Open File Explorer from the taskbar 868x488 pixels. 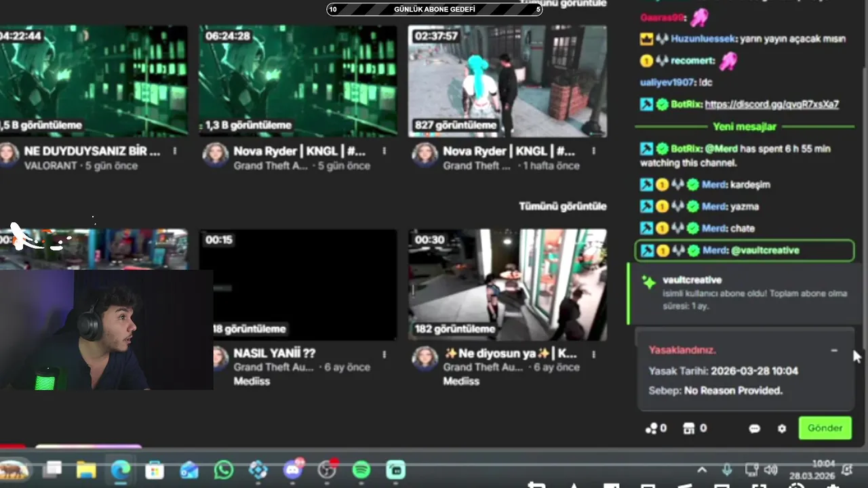coord(86,470)
